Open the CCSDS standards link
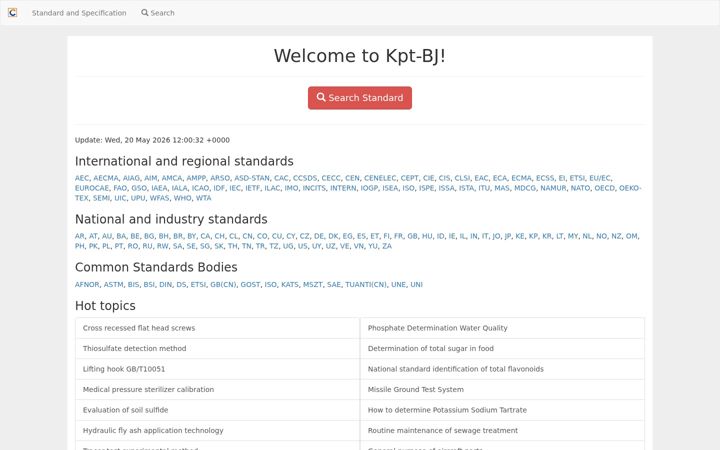Image resolution: width=720 pixels, height=450 pixels. click(x=305, y=178)
